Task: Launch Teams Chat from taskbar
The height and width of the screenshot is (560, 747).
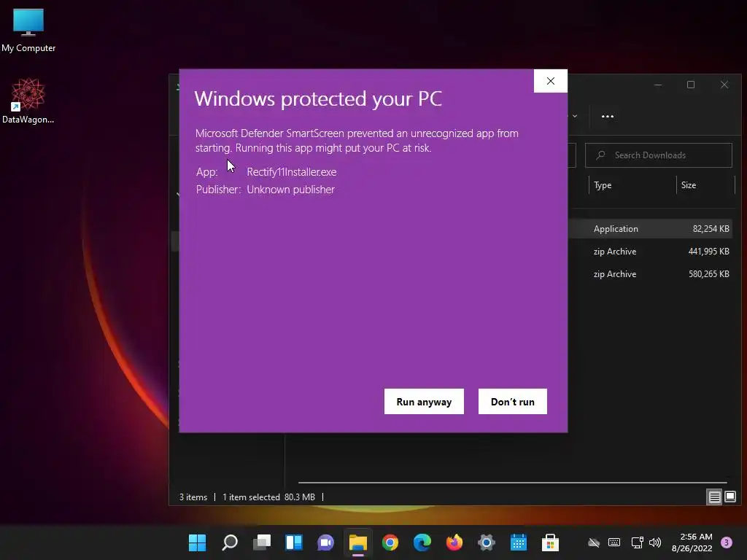Action: 326,542
